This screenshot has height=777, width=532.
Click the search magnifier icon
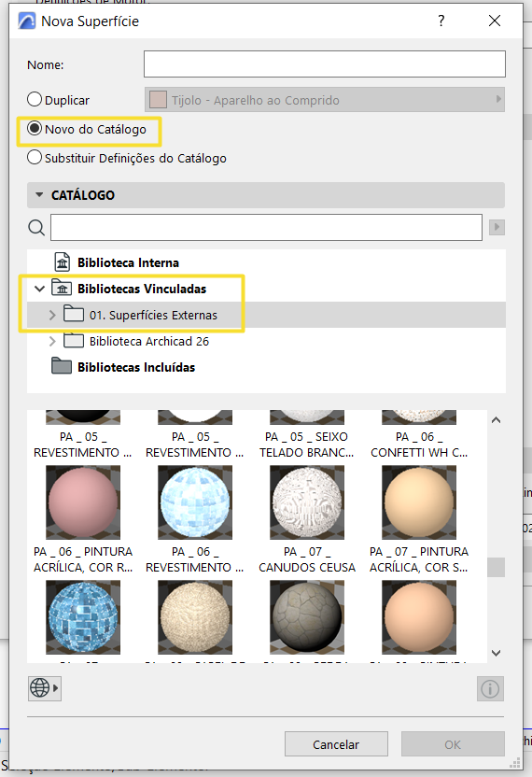(36, 228)
